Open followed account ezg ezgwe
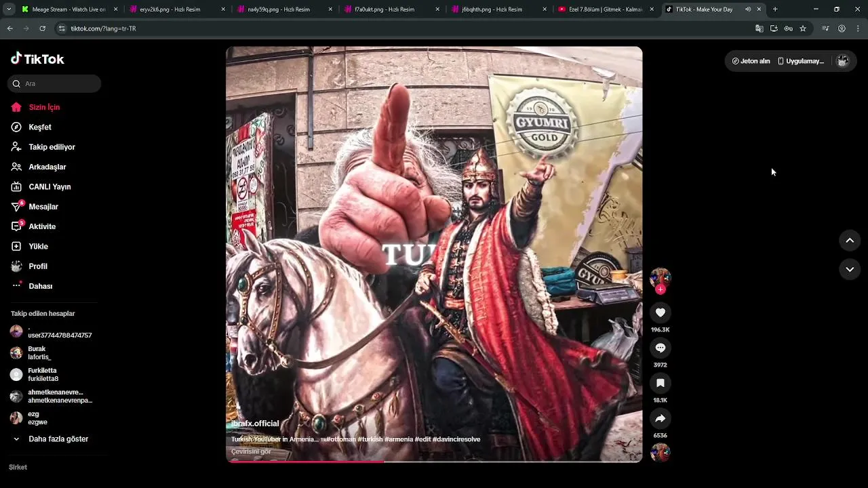The height and width of the screenshot is (488, 868). pyautogui.click(x=37, y=418)
